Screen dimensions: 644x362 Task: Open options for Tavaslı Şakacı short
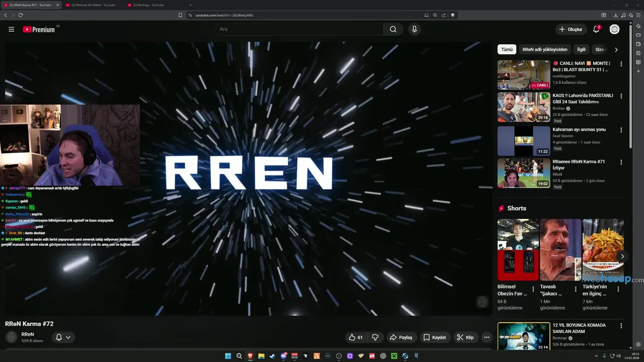click(x=576, y=289)
